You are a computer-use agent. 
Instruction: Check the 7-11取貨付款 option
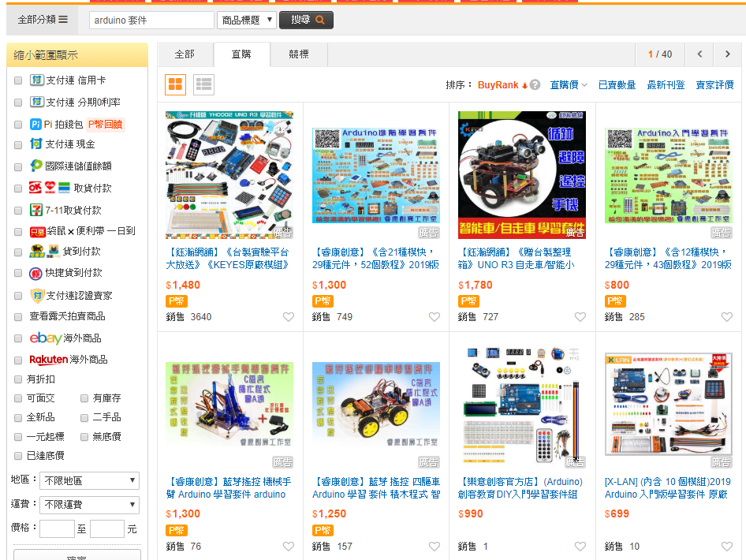18,211
